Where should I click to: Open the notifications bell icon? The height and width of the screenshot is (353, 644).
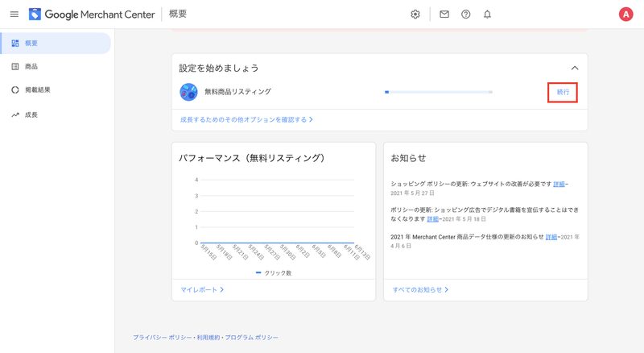487,15
